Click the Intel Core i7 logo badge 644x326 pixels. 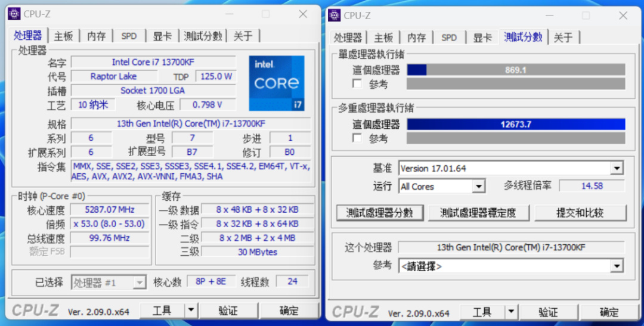[277, 83]
